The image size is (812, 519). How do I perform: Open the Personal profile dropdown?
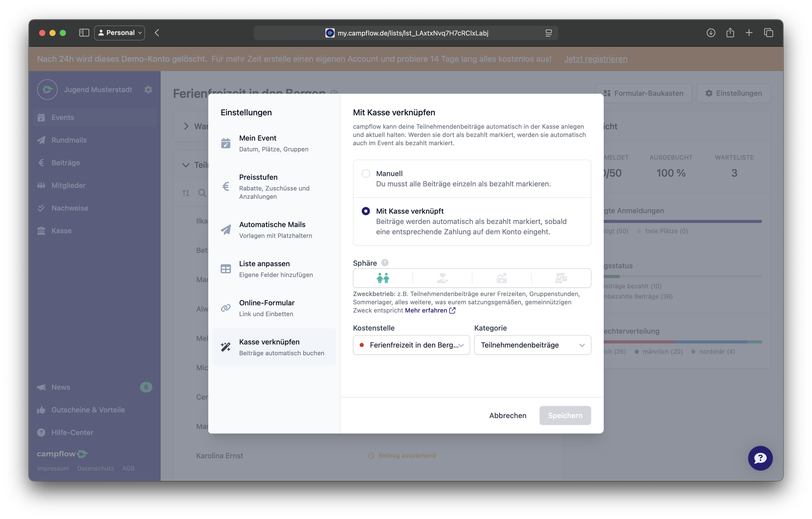tap(120, 33)
